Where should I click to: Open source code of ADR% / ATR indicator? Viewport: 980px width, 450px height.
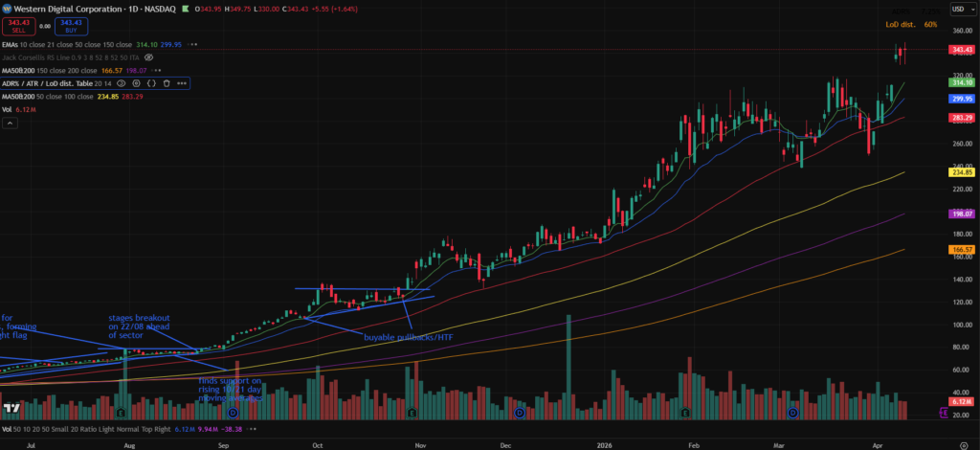pyautogui.click(x=151, y=84)
